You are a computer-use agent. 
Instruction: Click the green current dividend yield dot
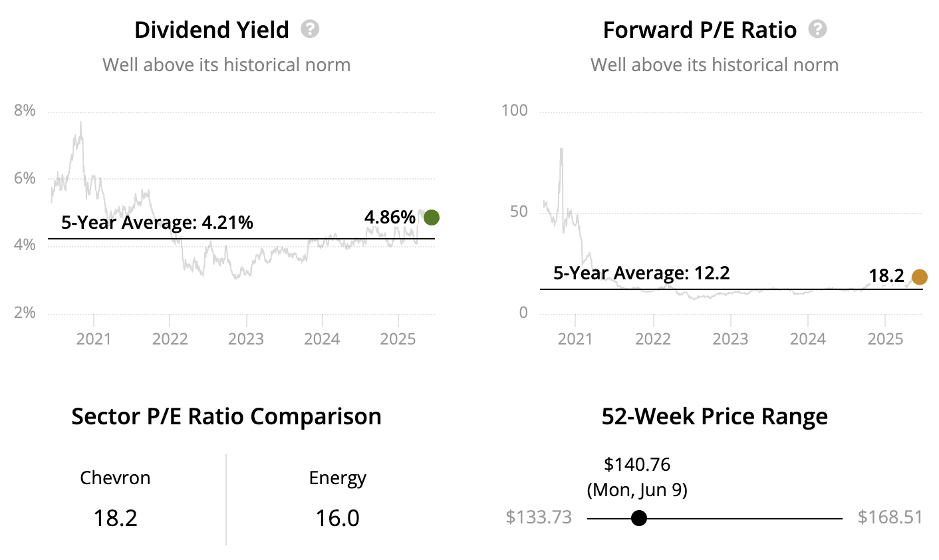432,217
